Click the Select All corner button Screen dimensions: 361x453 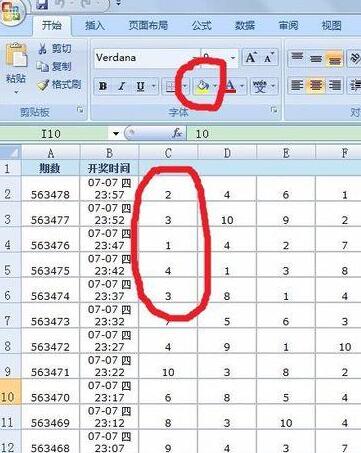11,153
